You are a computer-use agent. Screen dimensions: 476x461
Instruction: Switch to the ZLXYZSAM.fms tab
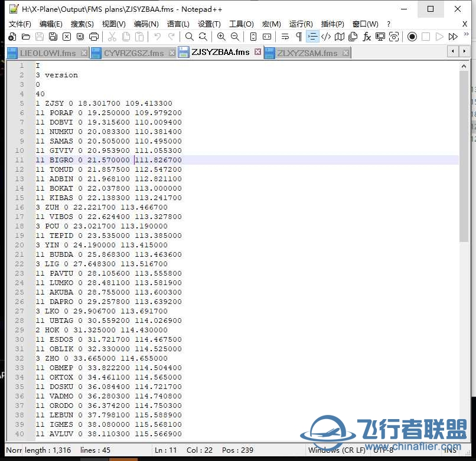click(307, 53)
